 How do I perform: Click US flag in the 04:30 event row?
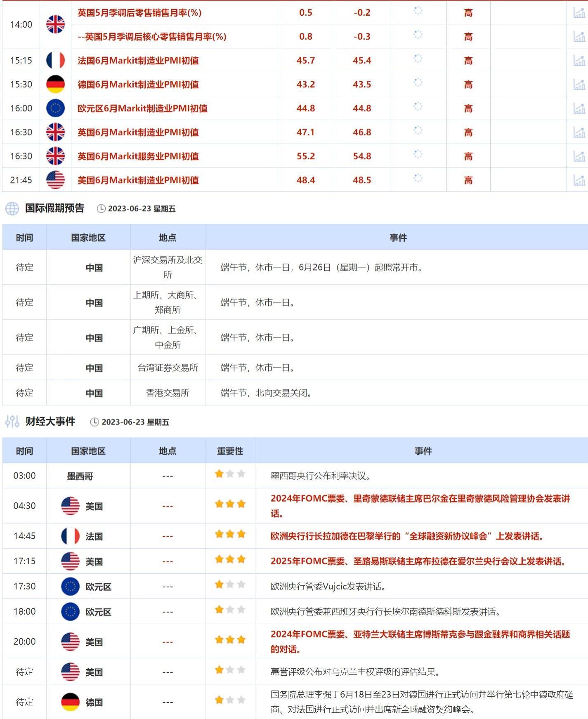pos(70,506)
